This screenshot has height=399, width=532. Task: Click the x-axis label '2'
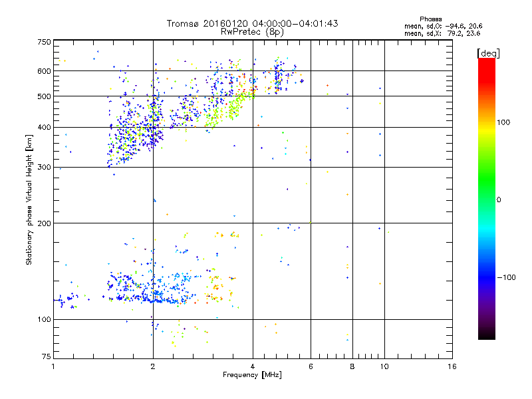click(x=153, y=366)
